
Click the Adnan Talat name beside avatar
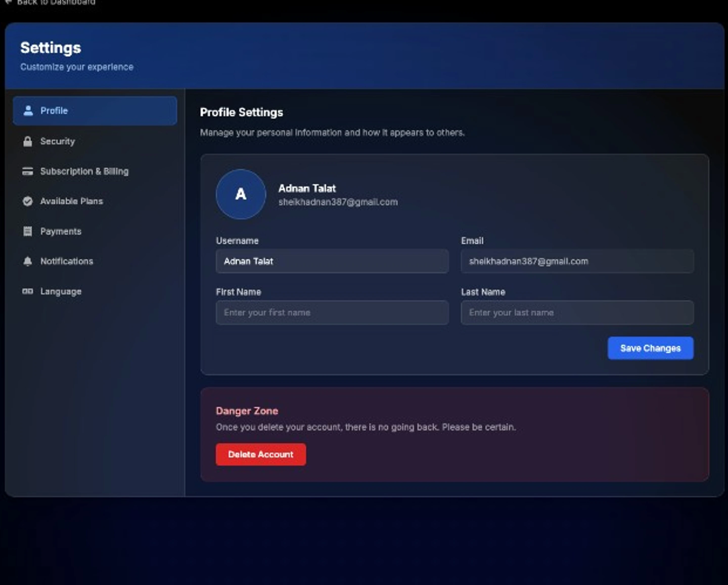click(307, 189)
